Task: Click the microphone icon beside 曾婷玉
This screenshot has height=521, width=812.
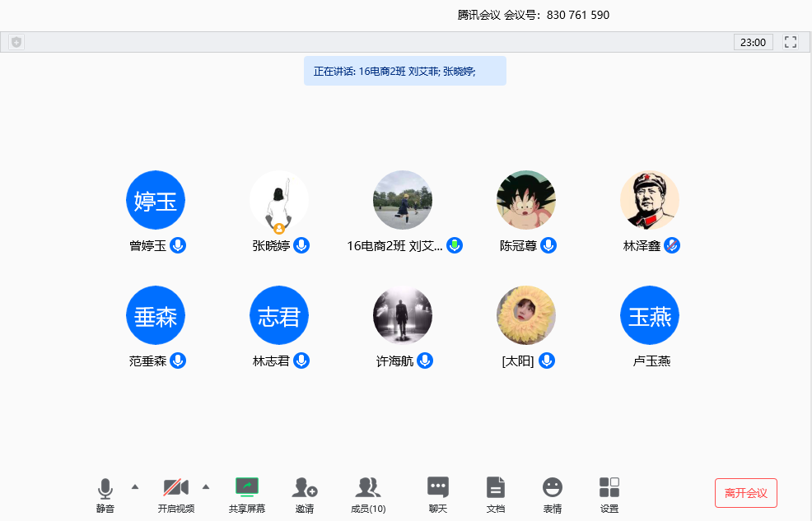Action: [178, 245]
